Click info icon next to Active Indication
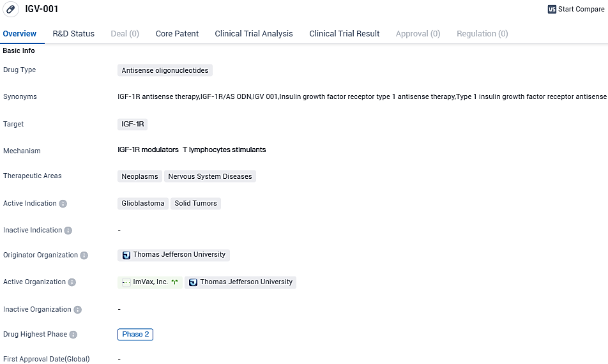608x364 pixels. [x=63, y=204]
